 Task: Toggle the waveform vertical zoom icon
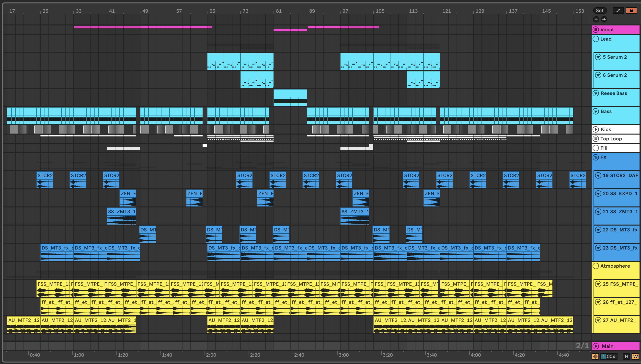click(595, 356)
